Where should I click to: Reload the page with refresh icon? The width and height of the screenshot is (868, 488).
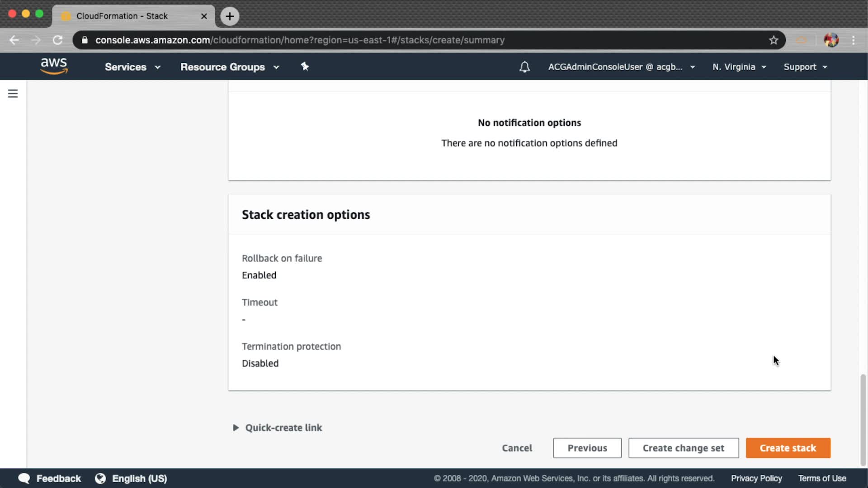point(57,40)
